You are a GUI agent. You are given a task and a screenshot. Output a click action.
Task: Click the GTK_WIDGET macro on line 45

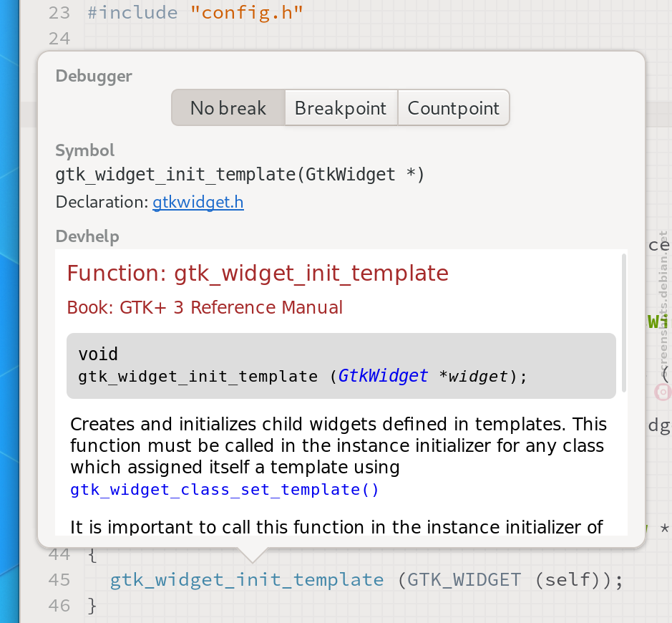point(464,580)
